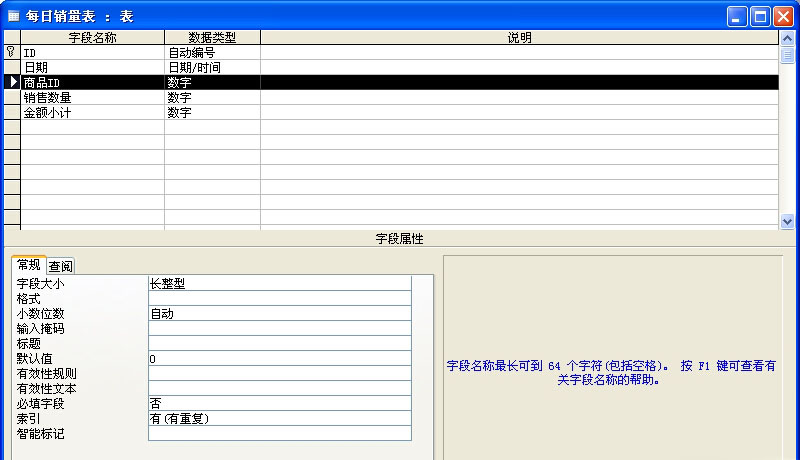Select the 金额小计 field name cell

92,113
